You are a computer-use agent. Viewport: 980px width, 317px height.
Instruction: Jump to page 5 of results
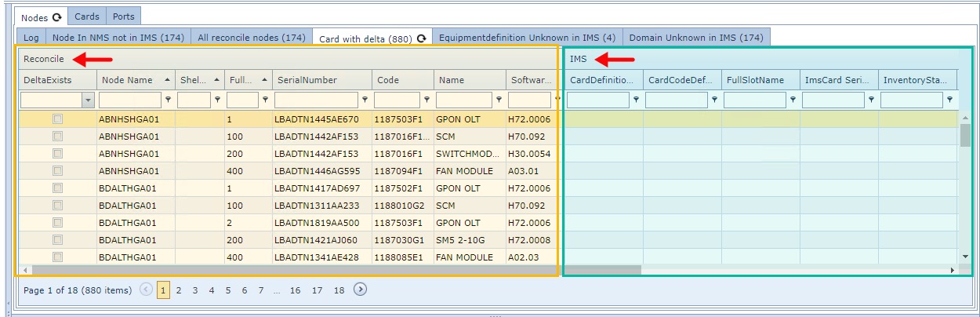227,290
